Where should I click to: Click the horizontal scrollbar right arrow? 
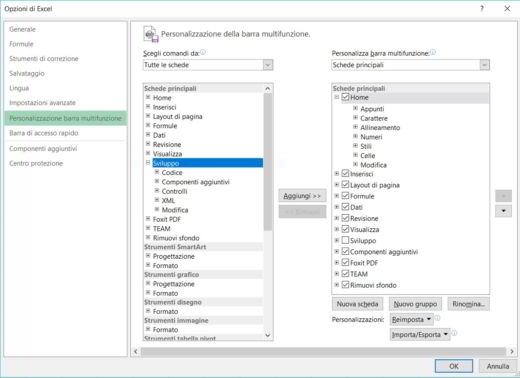click(x=512, y=351)
